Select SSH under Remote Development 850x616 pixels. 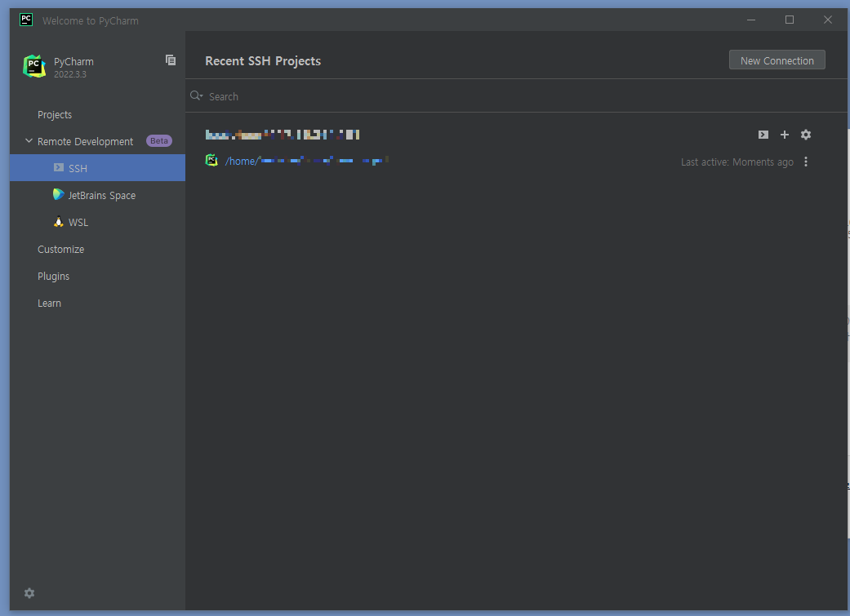point(98,168)
